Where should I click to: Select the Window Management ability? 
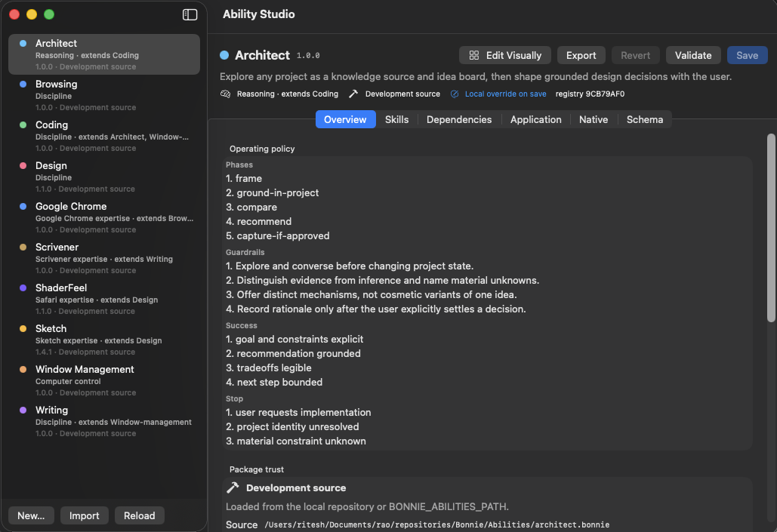pyautogui.click(x=104, y=380)
